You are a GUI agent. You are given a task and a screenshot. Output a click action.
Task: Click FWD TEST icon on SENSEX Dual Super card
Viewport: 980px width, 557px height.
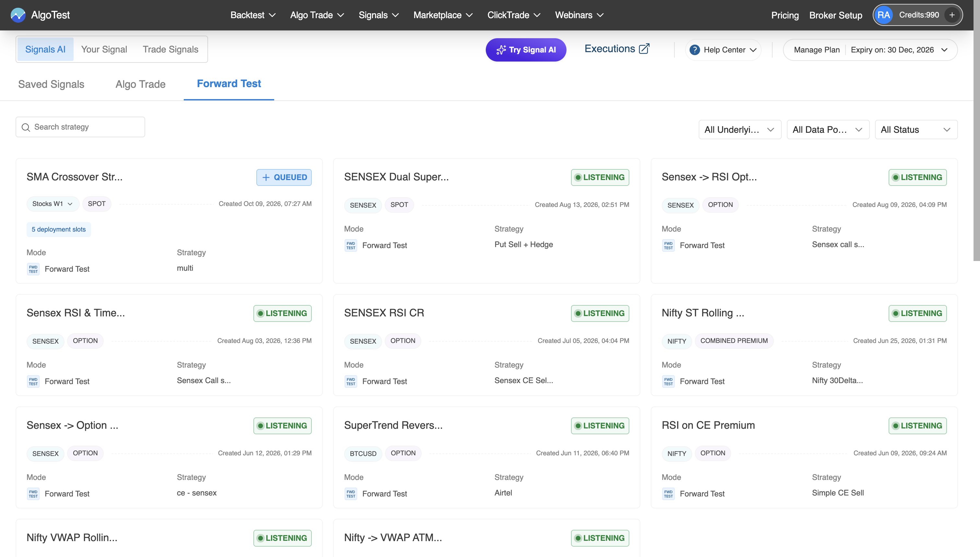pyautogui.click(x=351, y=245)
